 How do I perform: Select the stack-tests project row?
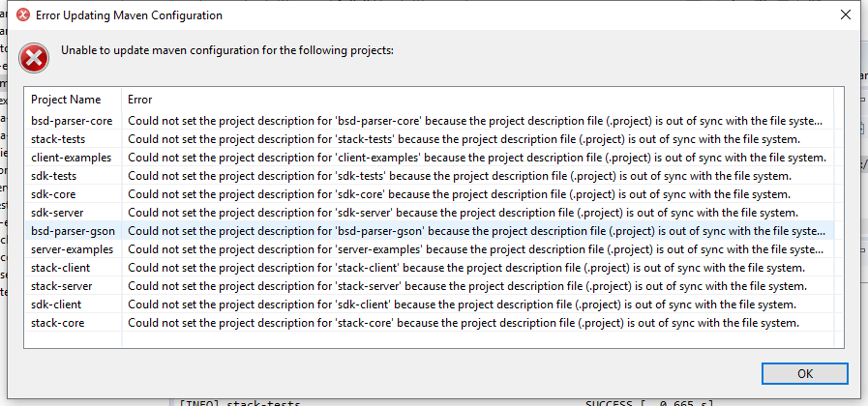(60, 139)
